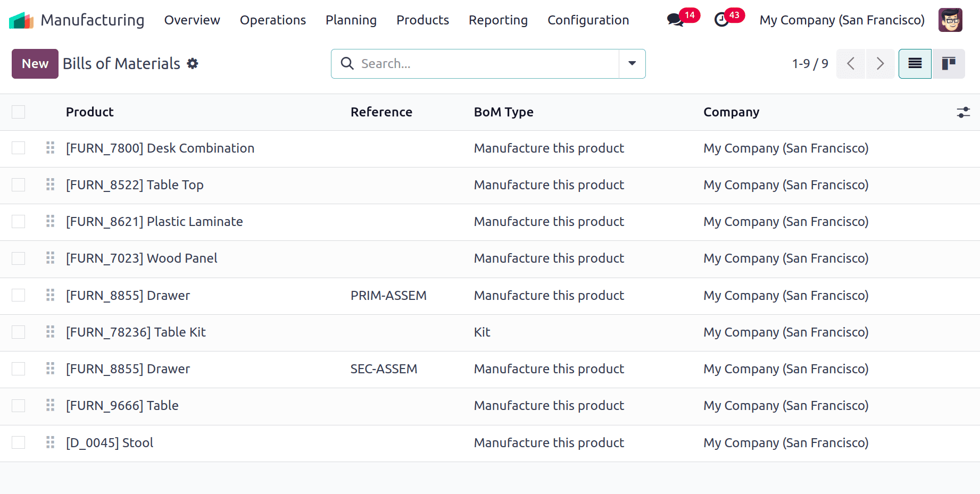Click drag handle for PRIM-ASSEM Drawer row
980x494 pixels.
tap(51, 295)
